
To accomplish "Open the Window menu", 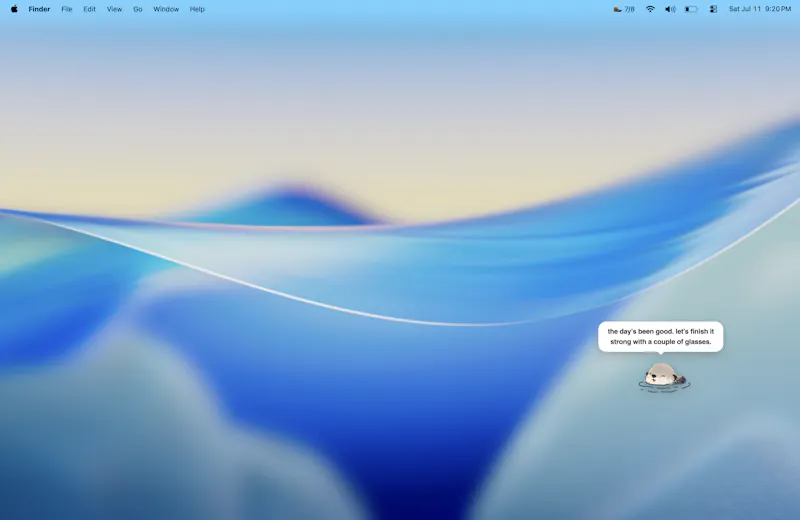I will tap(166, 9).
